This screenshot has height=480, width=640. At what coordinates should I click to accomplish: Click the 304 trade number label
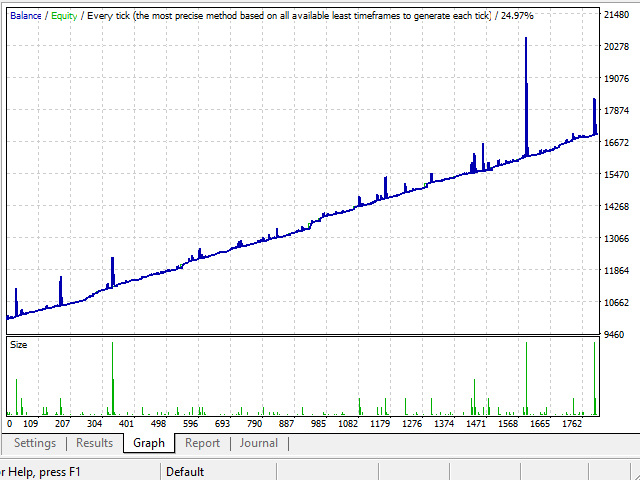tap(94, 424)
